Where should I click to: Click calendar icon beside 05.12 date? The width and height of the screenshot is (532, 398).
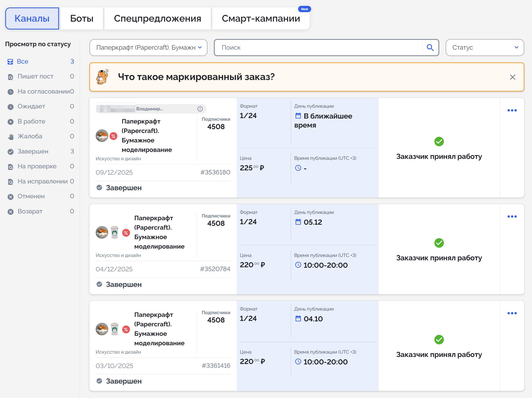298,222
